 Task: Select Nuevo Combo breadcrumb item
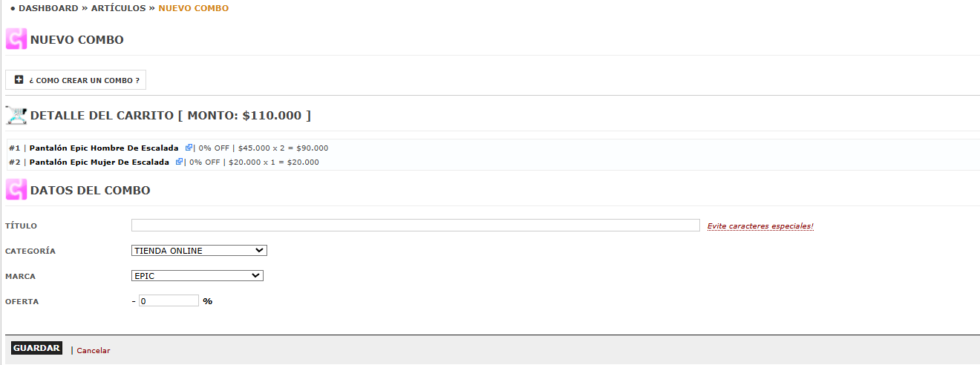point(194,8)
